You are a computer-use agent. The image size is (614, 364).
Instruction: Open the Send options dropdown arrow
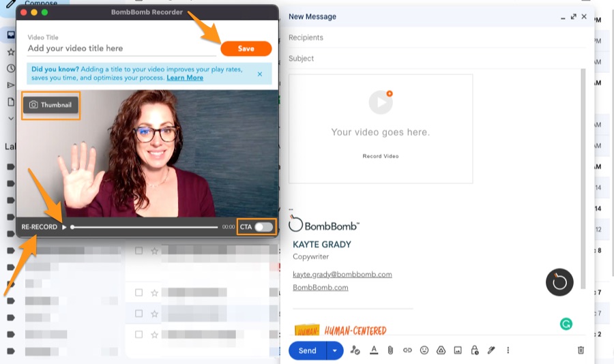pyautogui.click(x=335, y=350)
